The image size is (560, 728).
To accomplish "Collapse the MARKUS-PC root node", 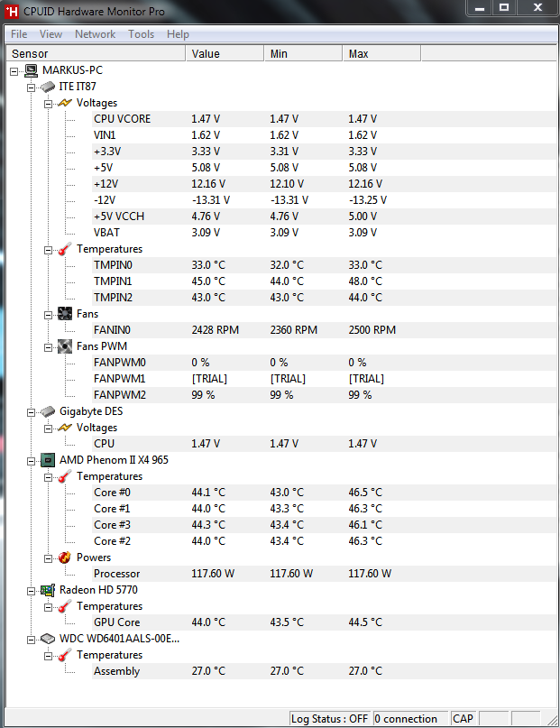I will click(x=14, y=71).
